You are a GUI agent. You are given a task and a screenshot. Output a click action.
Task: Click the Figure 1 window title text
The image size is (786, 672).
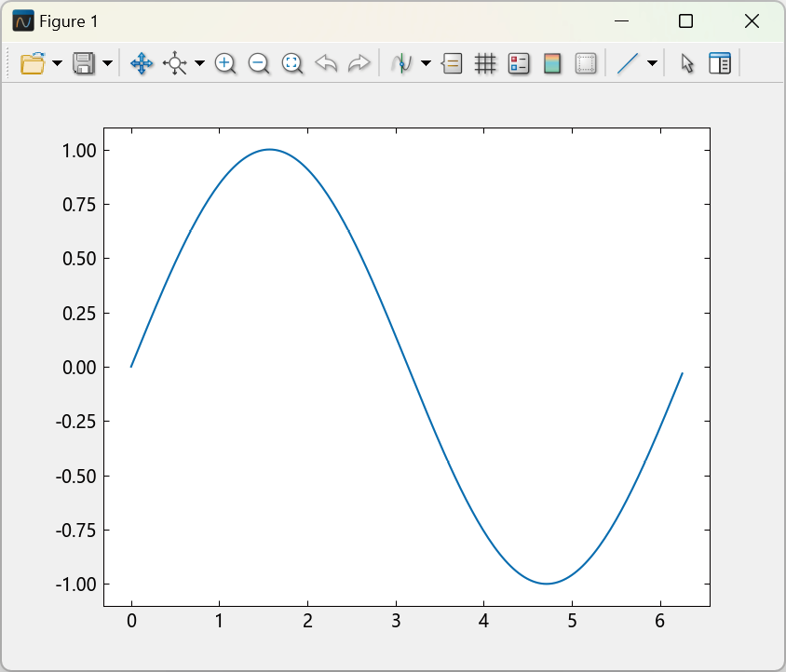69,21
